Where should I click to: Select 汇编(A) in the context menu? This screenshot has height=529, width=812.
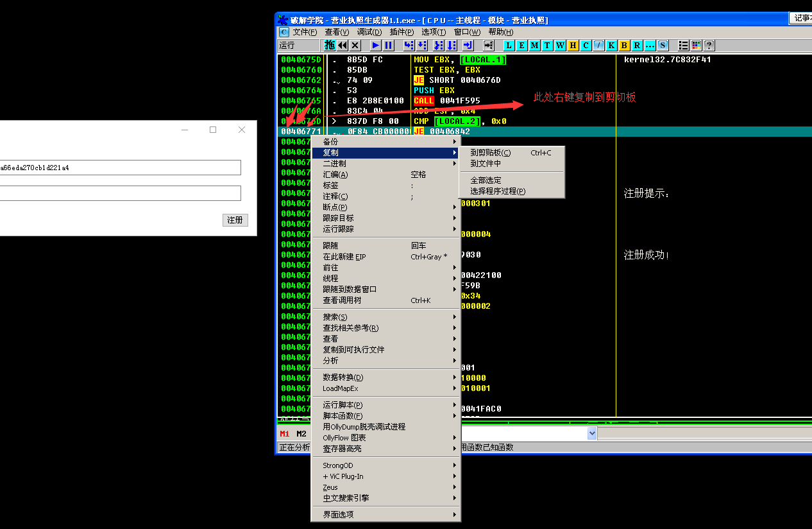(x=385, y=175)
